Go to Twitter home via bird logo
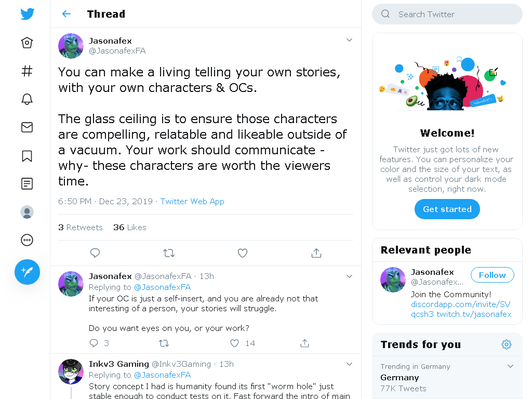 (27, 14)
